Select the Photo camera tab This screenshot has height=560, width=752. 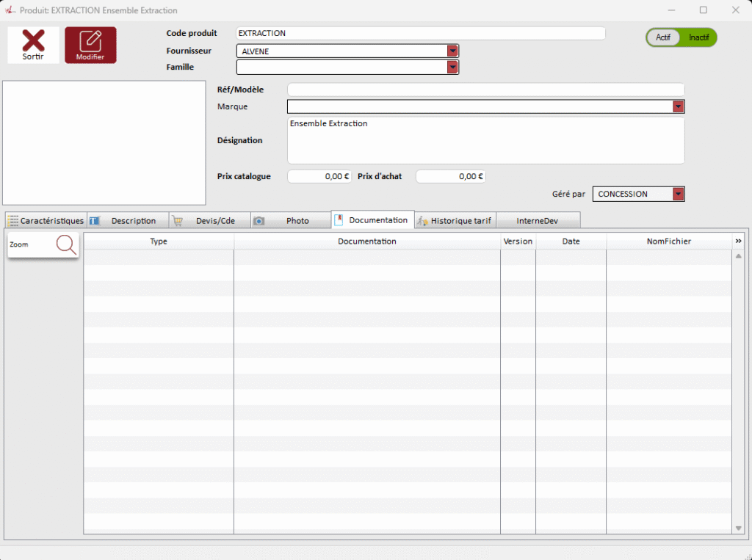(x=291, y=220)
